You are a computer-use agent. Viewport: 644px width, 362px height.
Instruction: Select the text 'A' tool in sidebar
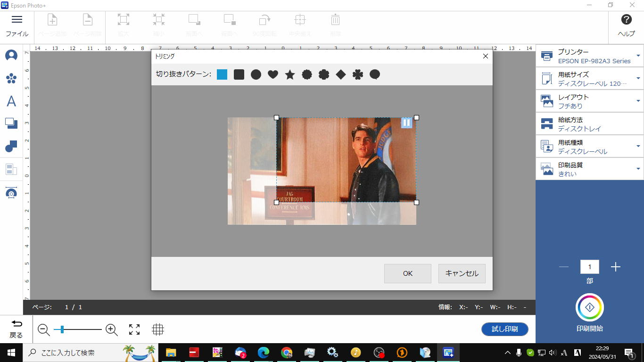click(x=11, y=101)
